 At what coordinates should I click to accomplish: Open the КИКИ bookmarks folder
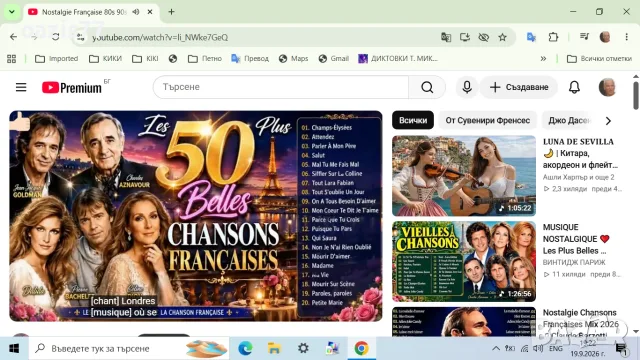[x=105, y=59]
